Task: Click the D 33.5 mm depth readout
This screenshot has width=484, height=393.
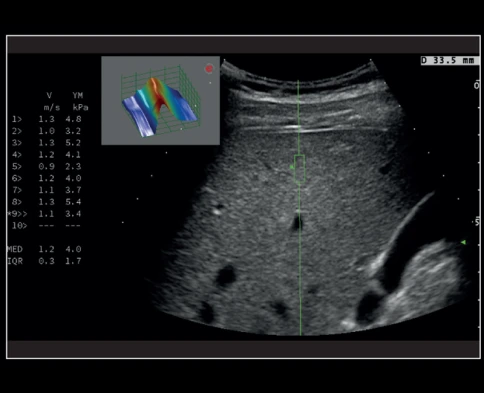Action: (x=450, y=61)
